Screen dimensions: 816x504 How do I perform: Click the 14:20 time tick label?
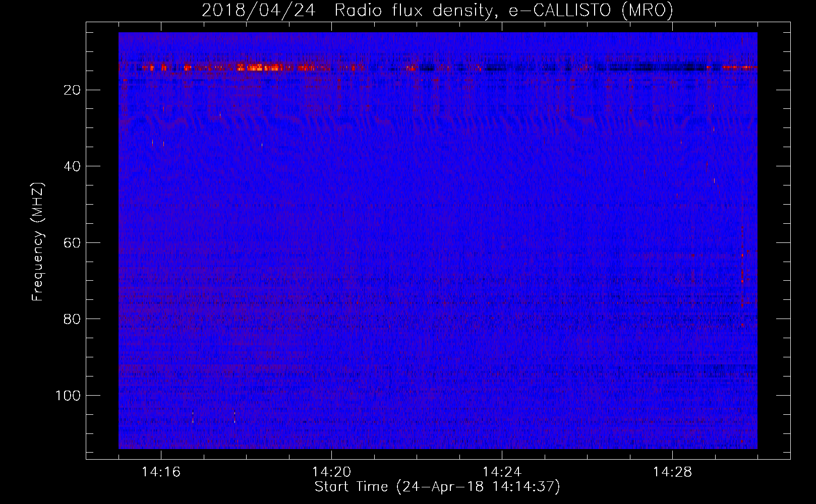click(331, 472)
